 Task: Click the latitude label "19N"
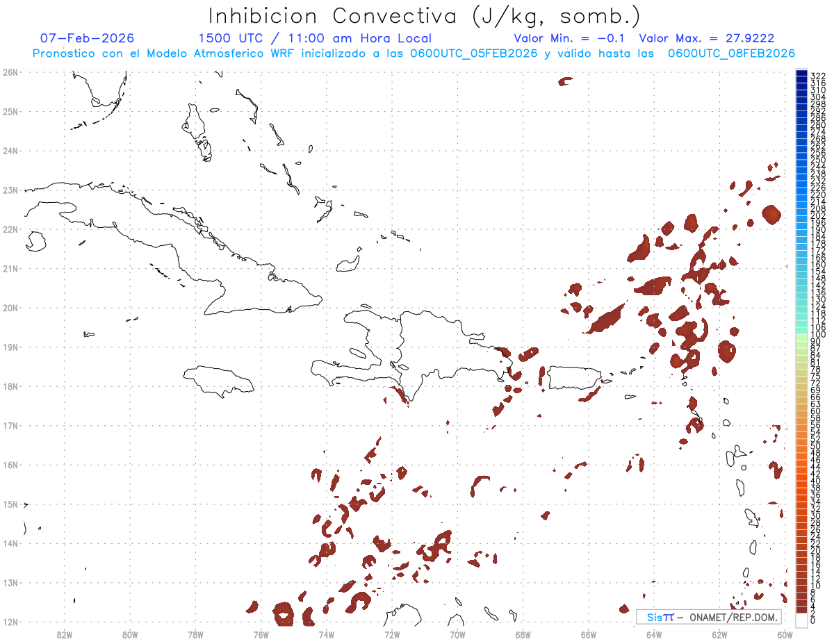pos(10,347)
